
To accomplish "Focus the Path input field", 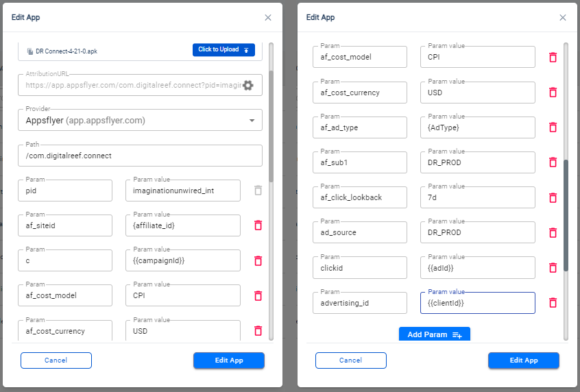I will coord(140,156).
